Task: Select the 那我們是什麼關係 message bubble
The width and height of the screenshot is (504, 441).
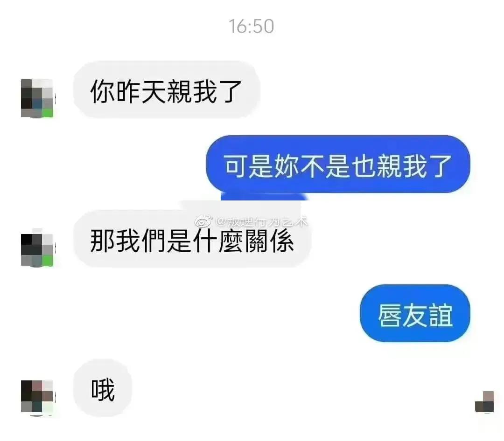Action: [x=192, y=239]
